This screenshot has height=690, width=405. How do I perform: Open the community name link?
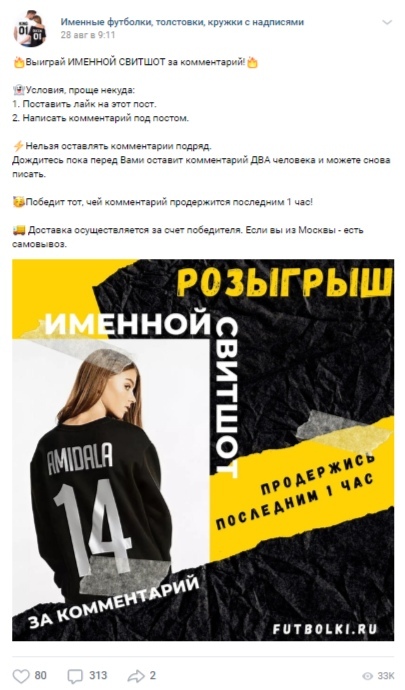click(x=182, y=22)
